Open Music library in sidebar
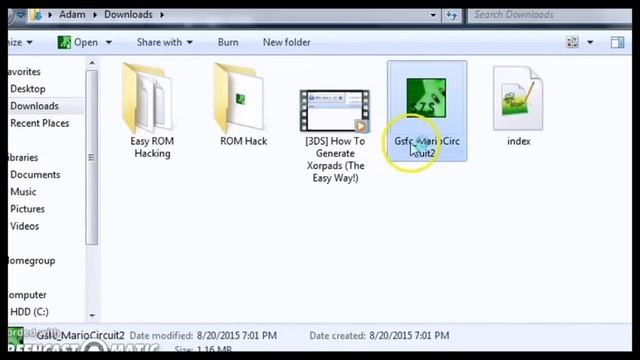The image size is (640, 360). (23, 192)
